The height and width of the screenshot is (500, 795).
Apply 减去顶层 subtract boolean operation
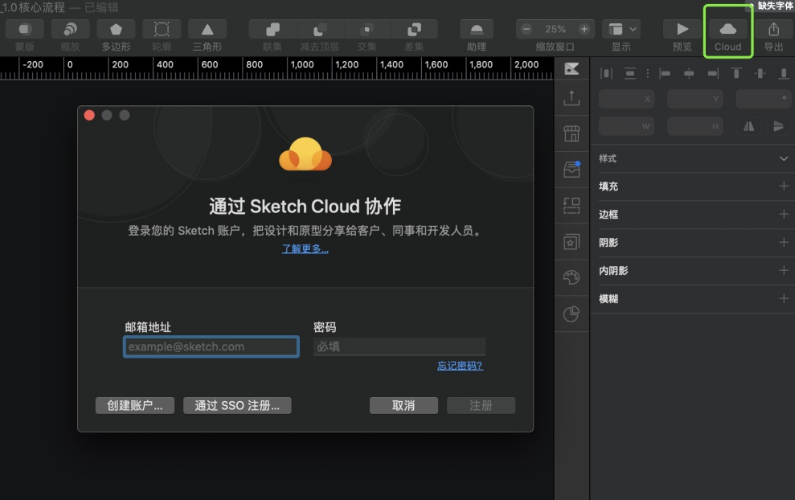[319, 29]
